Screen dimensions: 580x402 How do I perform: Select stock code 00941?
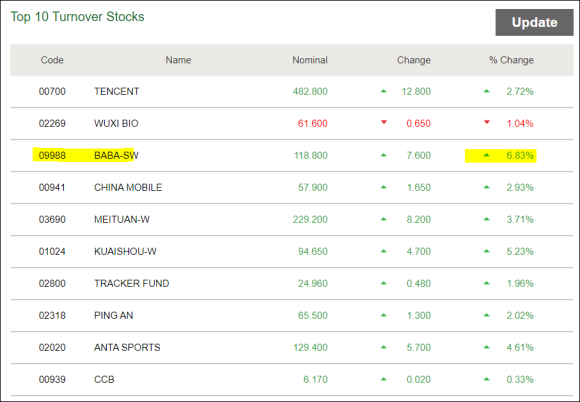point(52,188)
